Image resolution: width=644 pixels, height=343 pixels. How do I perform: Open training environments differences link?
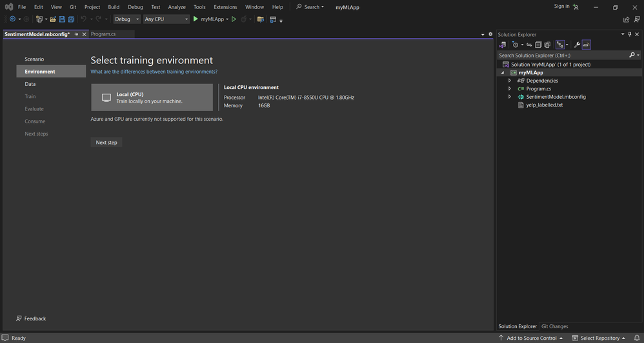(154, 72)
